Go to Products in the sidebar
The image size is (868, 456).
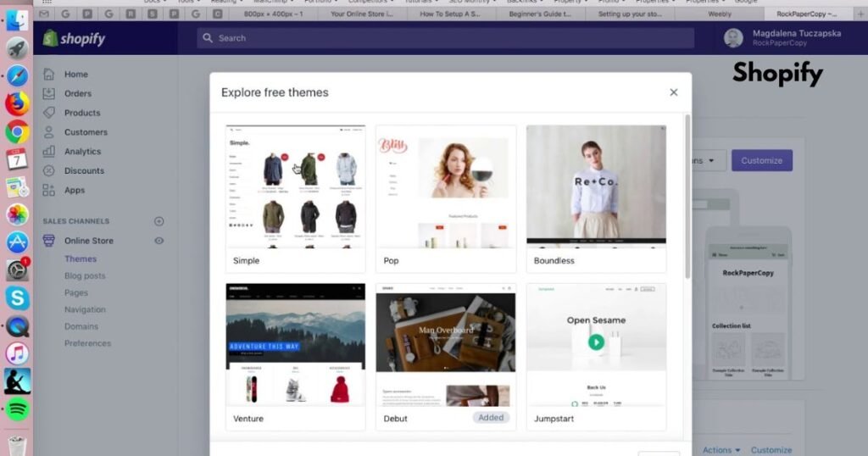coord(82,113)
